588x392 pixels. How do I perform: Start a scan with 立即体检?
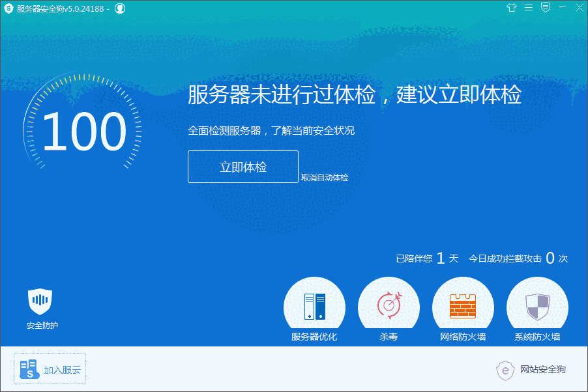coord(243,167)
